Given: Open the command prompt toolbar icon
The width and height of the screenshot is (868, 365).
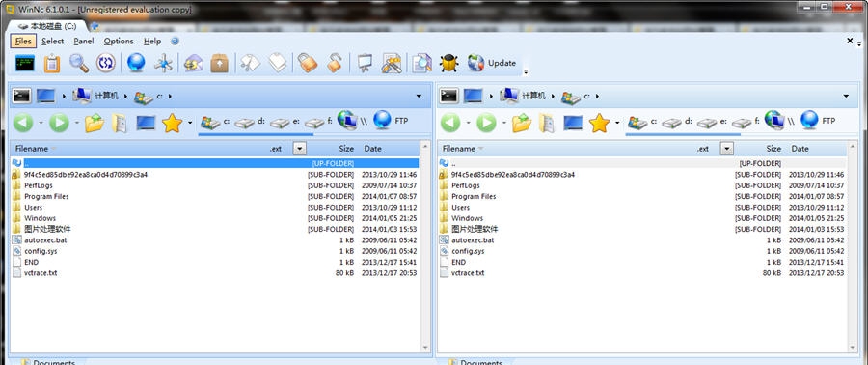Looking at the screenshot, I should [25, 63].
